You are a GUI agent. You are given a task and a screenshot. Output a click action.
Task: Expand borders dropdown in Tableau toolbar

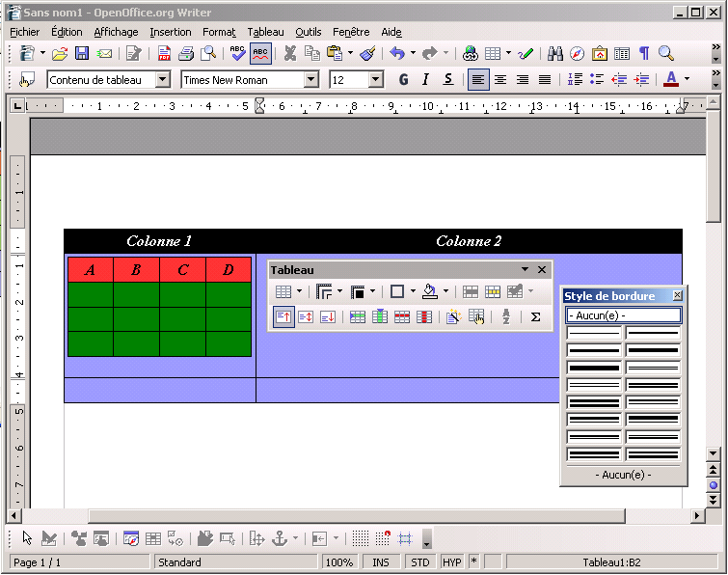[x=413, y=291]
